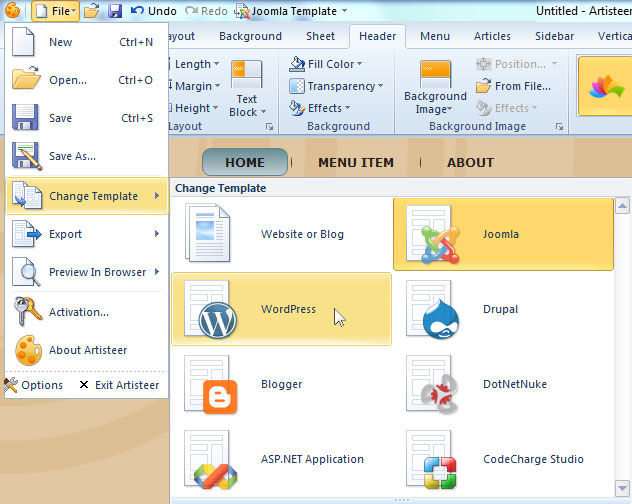The width and height of the screenshot is (632, 504).
Task: Open the Effects dropdown in Background group
Action: pos(320,108)
